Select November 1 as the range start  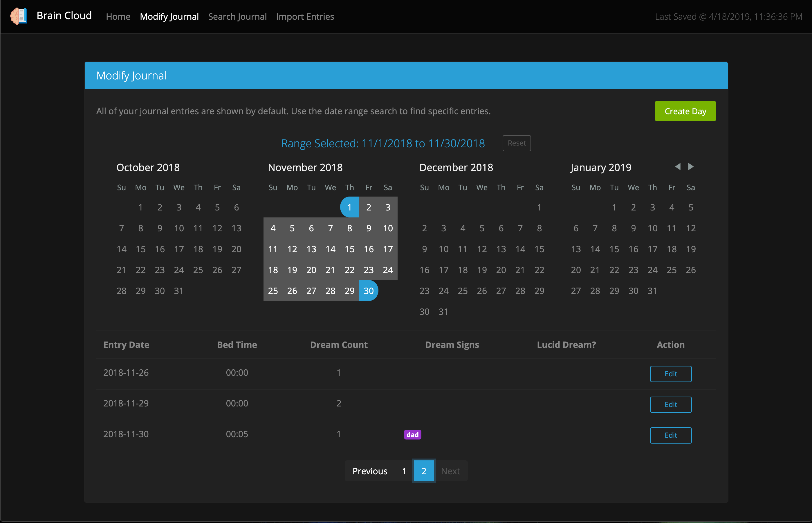pyautogui.click(x=349, y=207)
